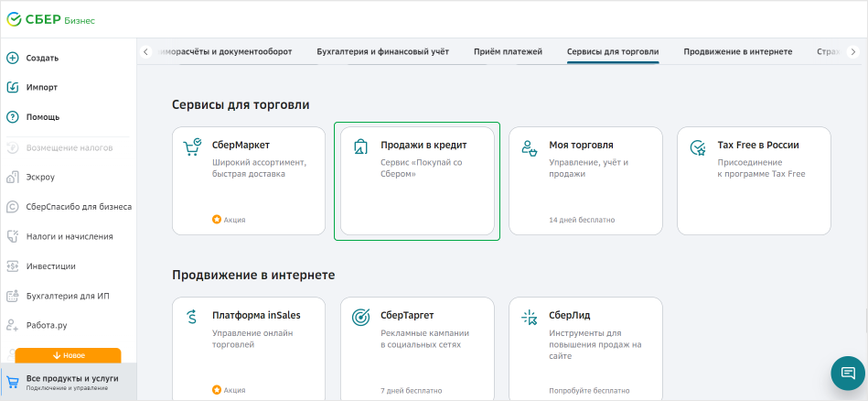
Task: Click the orange Новое button
Action: click(68, 355)
